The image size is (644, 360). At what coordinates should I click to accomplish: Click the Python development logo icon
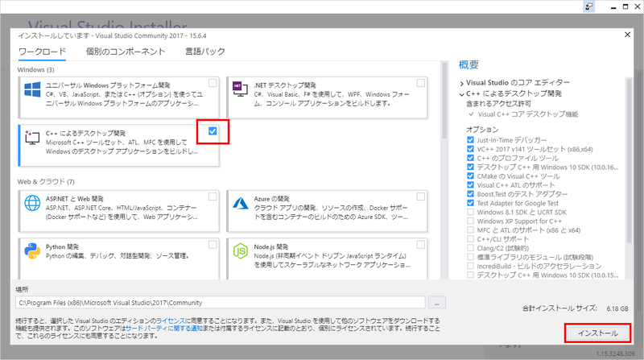(32, 250)
